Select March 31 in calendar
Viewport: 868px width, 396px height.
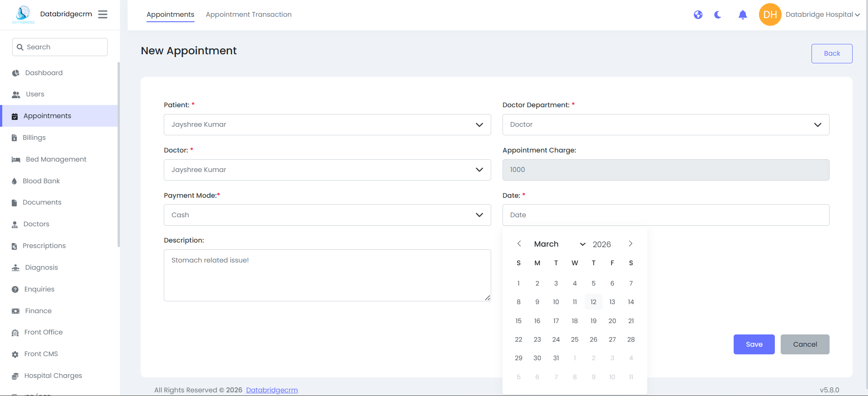click(556, 358)
